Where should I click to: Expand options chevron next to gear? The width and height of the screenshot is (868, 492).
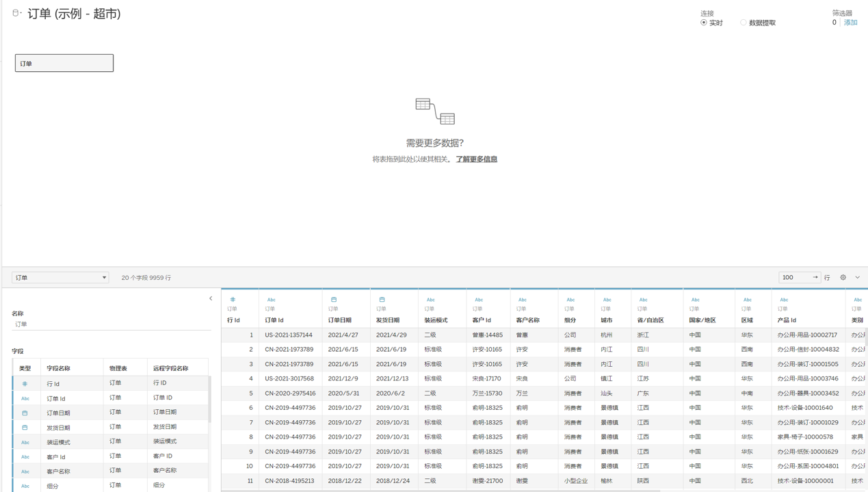tap(857, 278)
